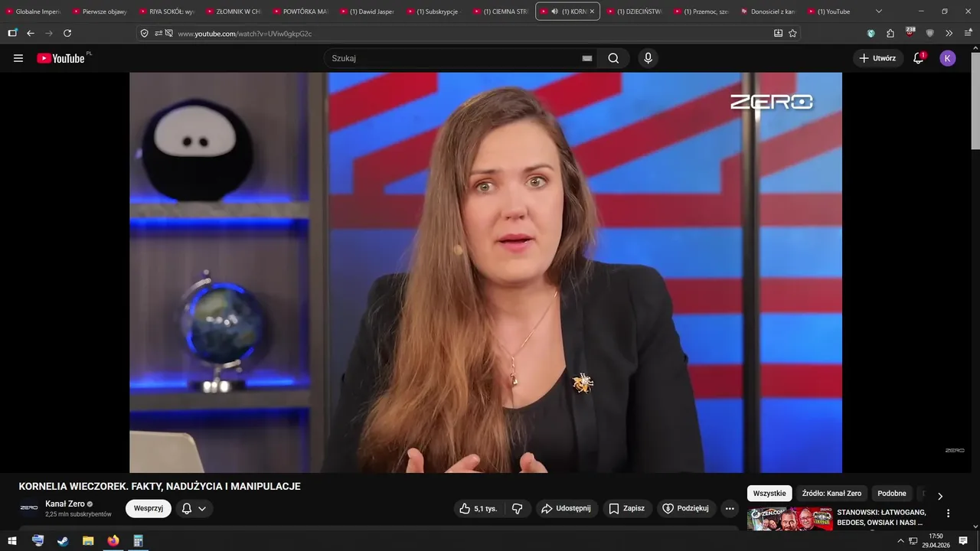Switch to CIEMNA STR tab

pyautogui.click(x=501, y=11)
